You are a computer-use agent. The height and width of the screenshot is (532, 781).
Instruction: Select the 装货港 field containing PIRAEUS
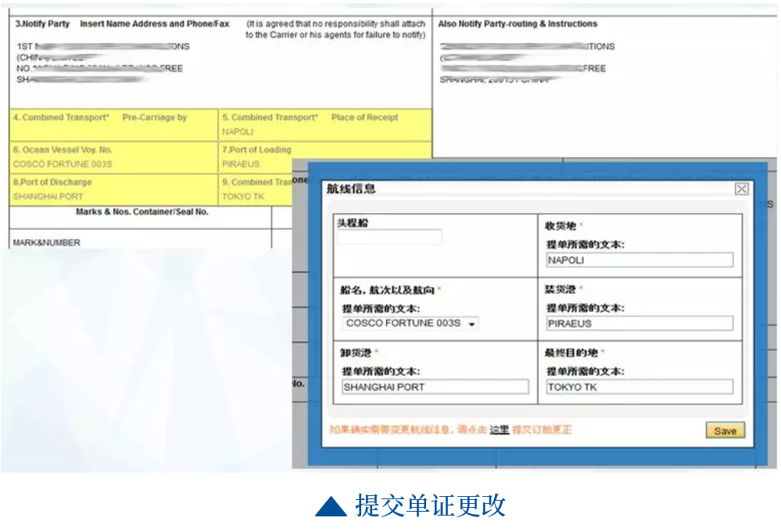tap(639, 323)
